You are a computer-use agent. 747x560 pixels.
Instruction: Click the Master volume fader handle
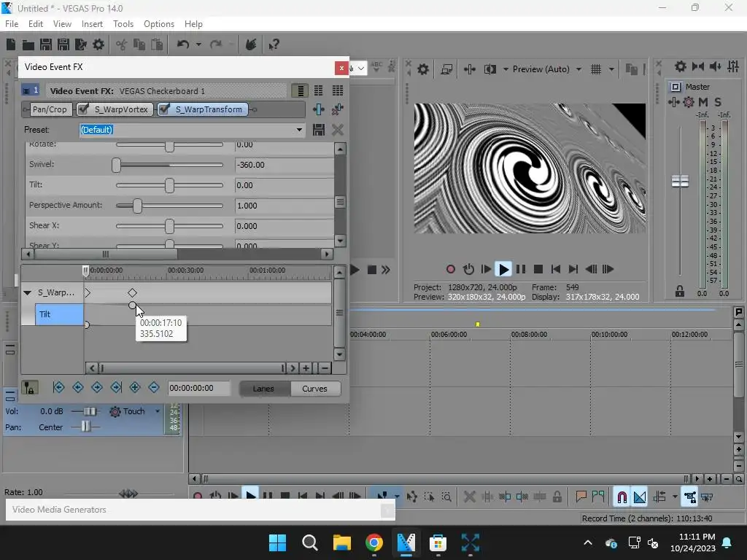click(680, 181)
